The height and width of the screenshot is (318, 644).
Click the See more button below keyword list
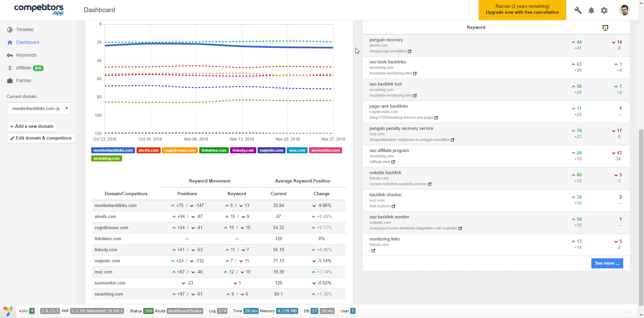coord(607,263)
